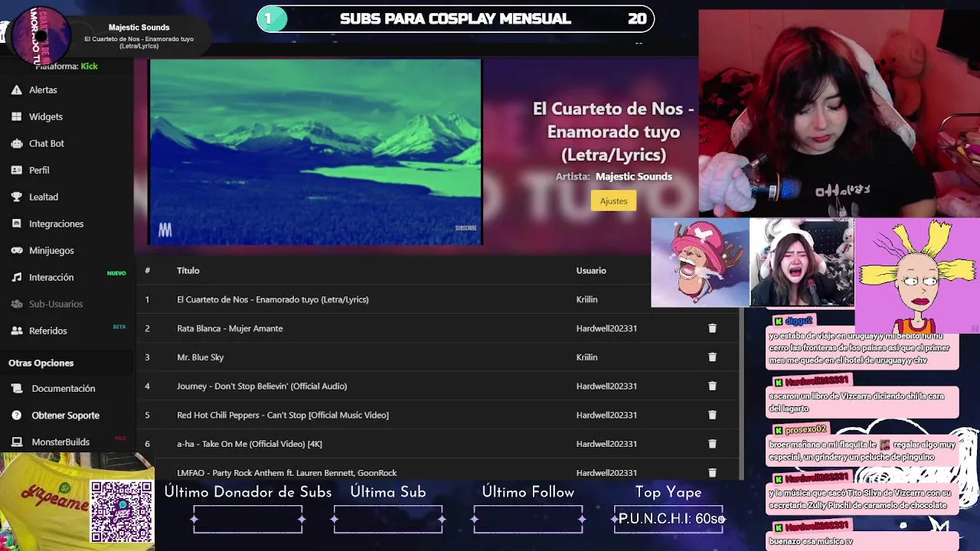This screenshot has height=551, width=980.
Task: Click the Referidos people icon
Action: click(x=16, y=331)
